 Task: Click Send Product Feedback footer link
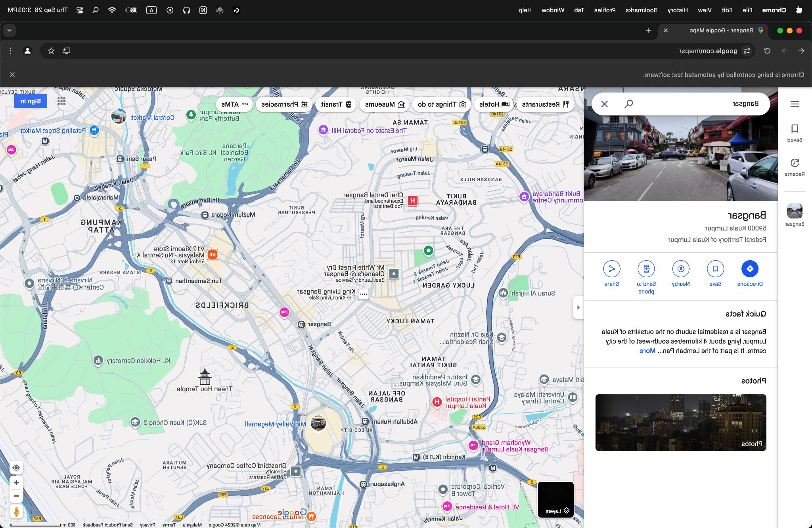click(x=108, y=525)
